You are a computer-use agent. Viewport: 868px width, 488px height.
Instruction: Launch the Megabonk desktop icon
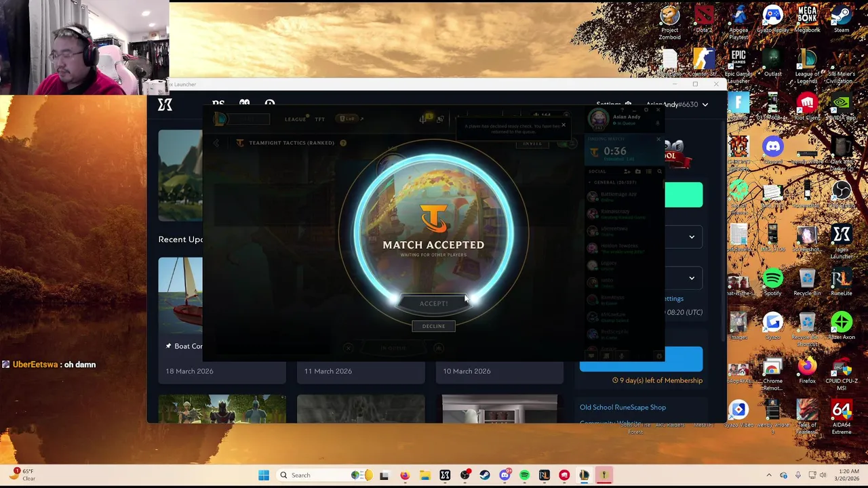(807, 20)
